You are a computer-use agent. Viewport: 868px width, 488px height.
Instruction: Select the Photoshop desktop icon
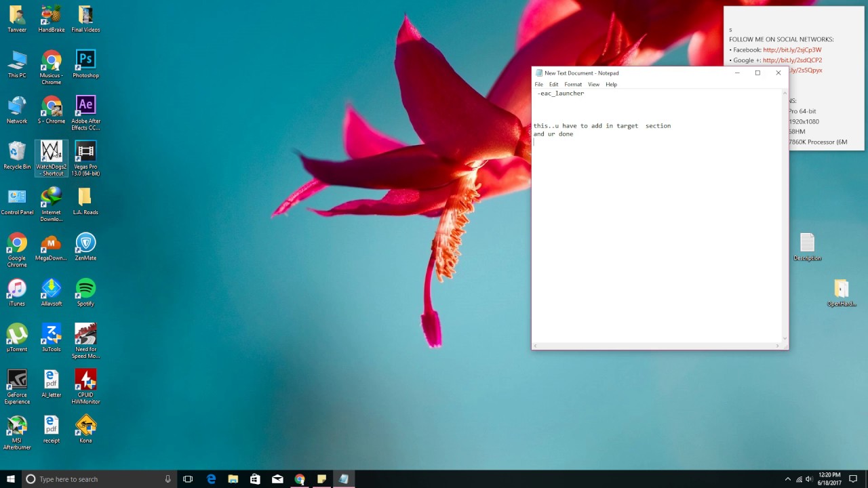85,64
